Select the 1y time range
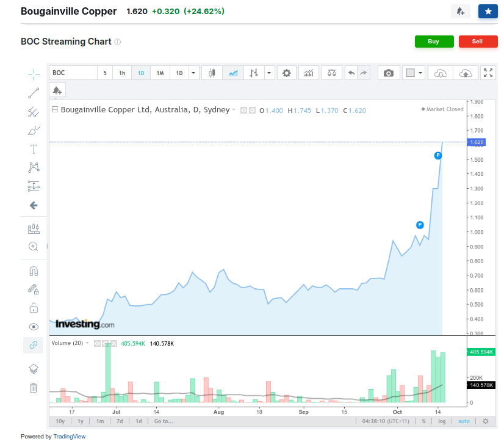504x447 pixels. (x=81, y=421)
